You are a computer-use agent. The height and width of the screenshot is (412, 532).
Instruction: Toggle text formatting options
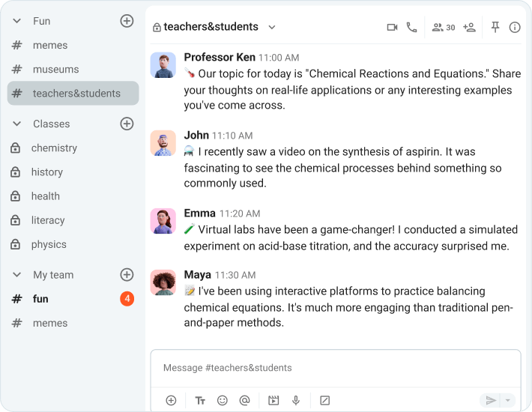pyautogui.click(x=200, y=400)
